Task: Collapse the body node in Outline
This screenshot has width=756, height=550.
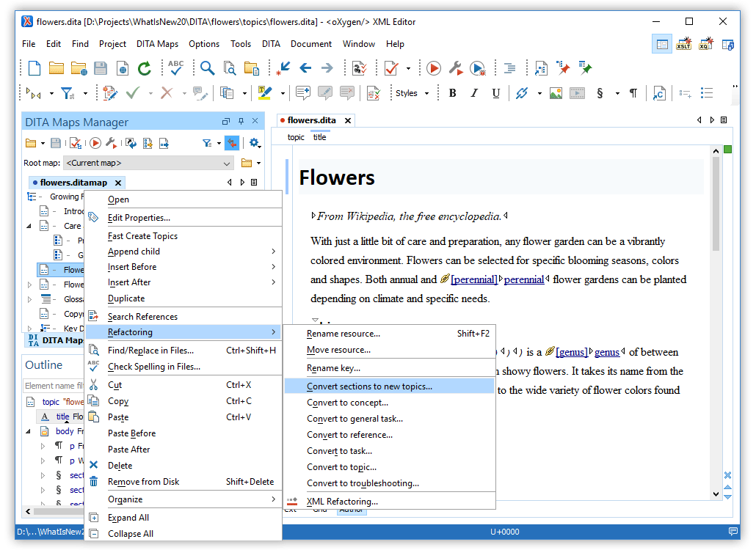Action: coord(29,431)
